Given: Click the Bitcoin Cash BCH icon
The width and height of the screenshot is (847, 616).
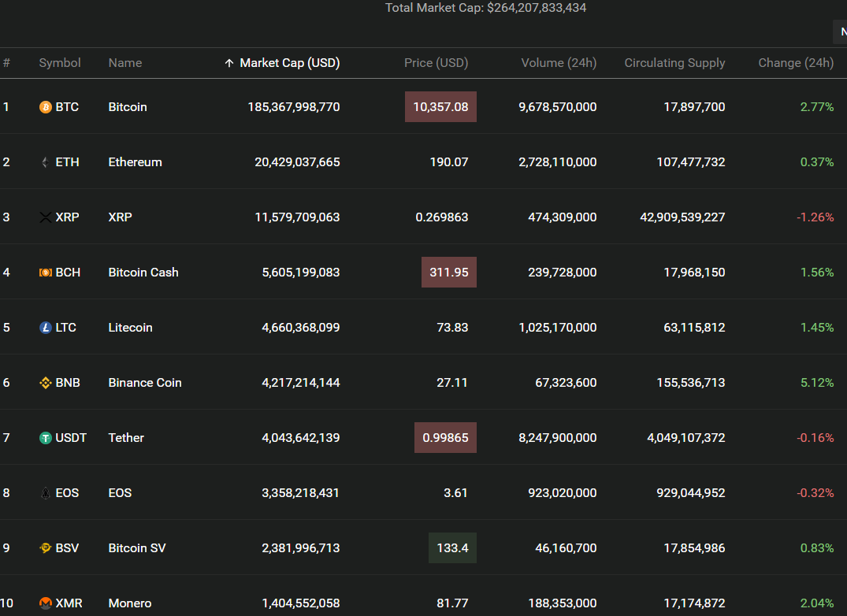Looking at the screenshot, I should (46, 273).
